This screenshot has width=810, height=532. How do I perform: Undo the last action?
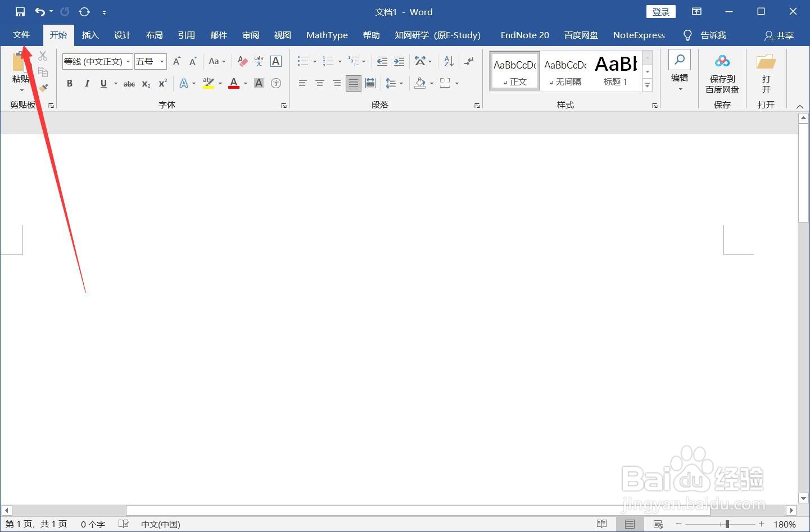pyautogui.click(x=40, y=12)
